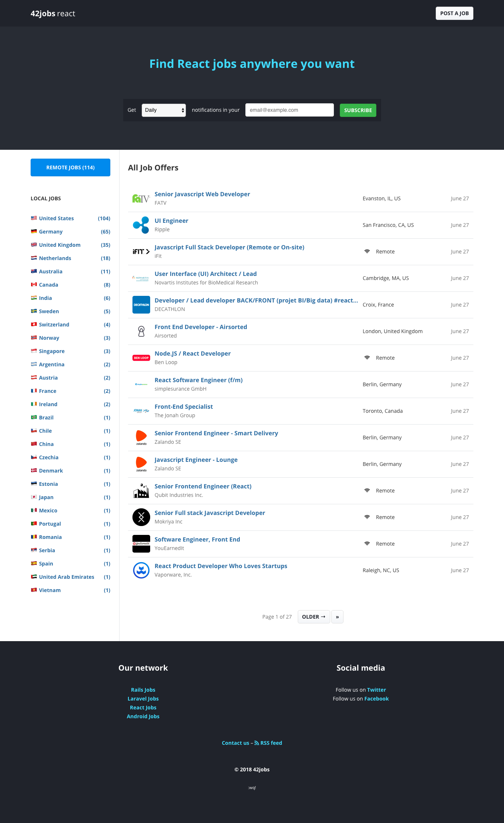Viewport: 504px width, 823px height.
Task: Click the FATV company logo
Action: (x=141, y=198)
